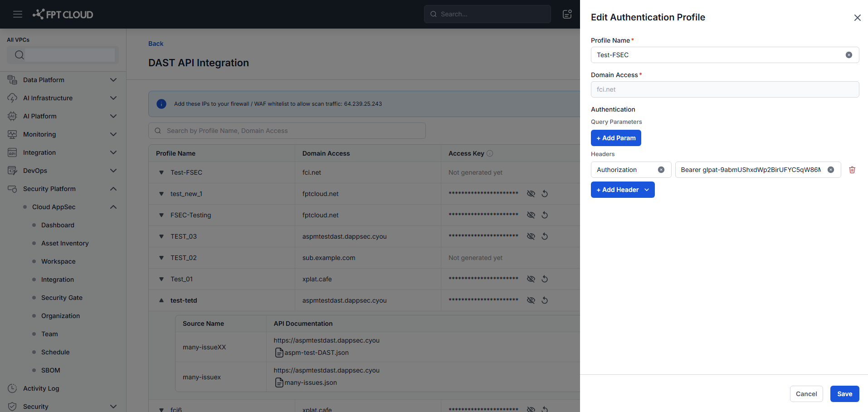
Task: Focus the top Search box
Action: click(488, 14)
